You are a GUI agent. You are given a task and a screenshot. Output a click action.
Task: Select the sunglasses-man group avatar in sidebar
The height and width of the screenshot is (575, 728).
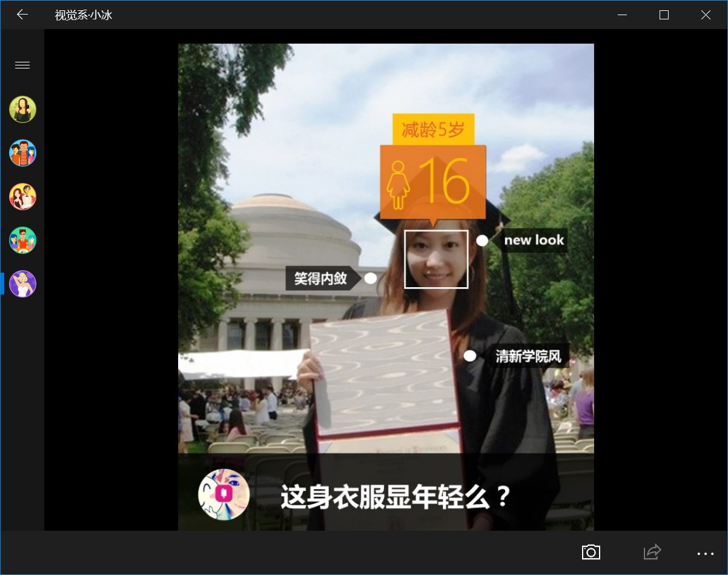(22, 240)
